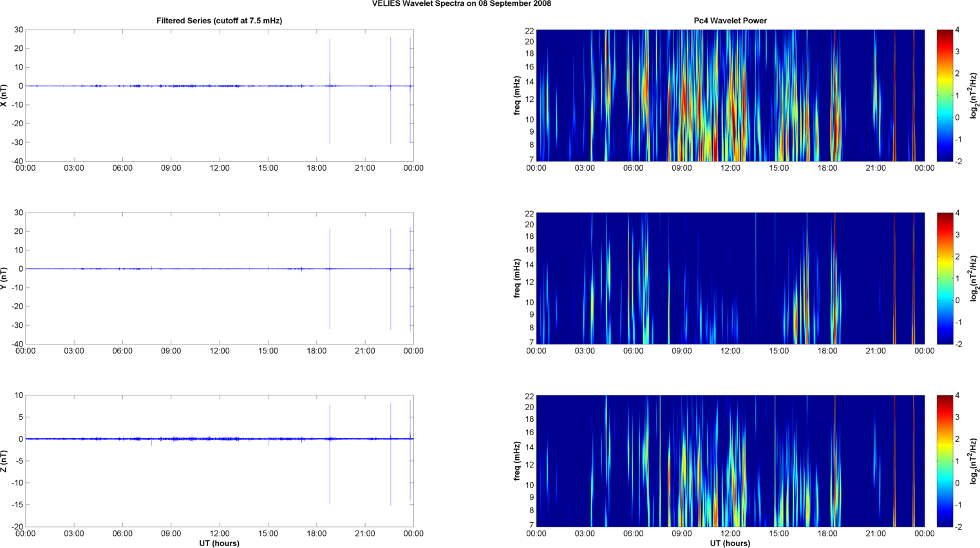Click the top spectrogram's freq (mHz) axis label

click(517, 95)
